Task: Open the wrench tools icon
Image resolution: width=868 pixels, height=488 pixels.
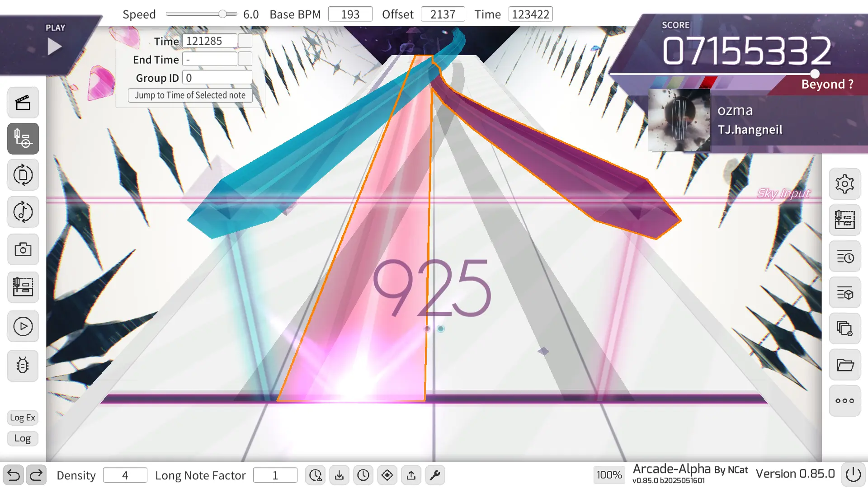Action: pos(434,475)
